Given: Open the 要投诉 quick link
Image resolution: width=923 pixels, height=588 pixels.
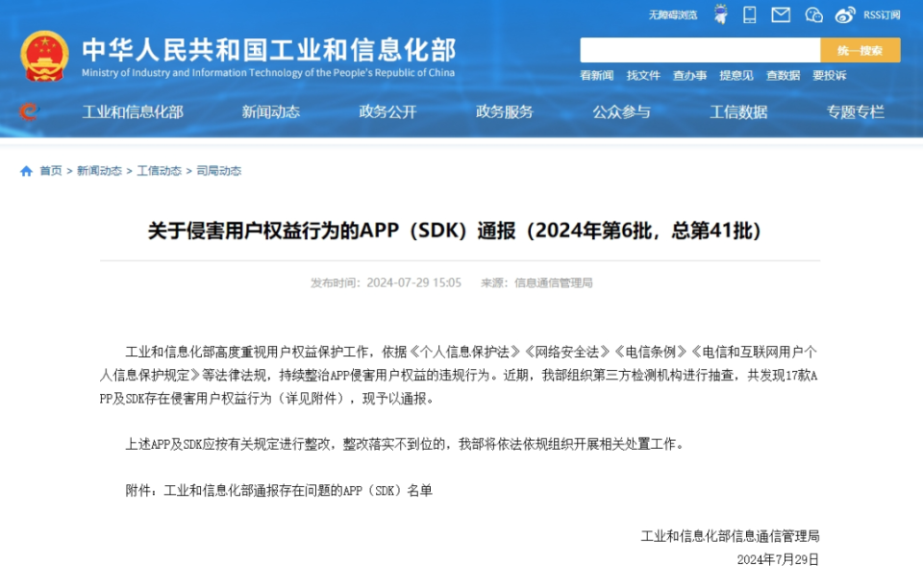Looking at the screenshot, I should pyautogui.click(x=830, y=75).
